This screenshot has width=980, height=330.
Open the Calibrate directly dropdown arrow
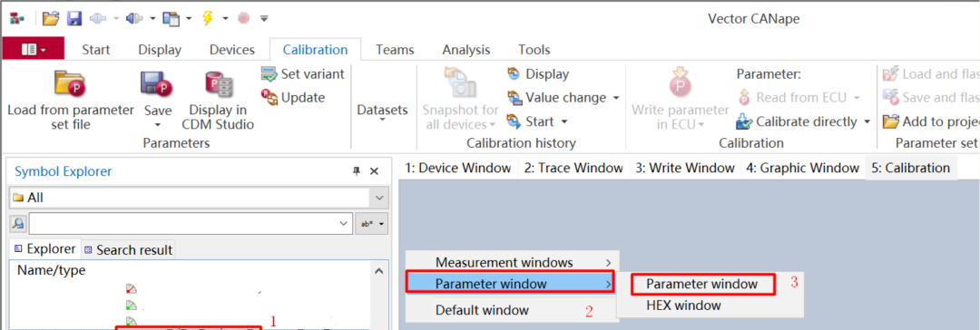867,121
